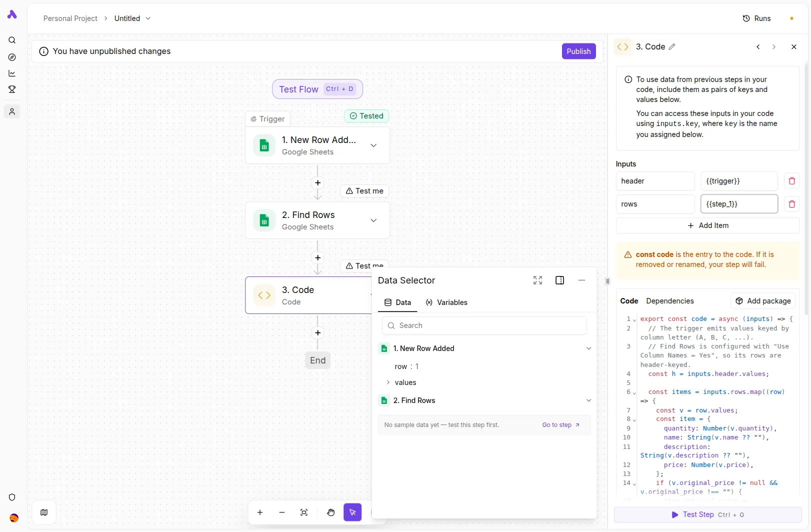
Task: Switch to the Data tab
Action: tap(397, 302)
